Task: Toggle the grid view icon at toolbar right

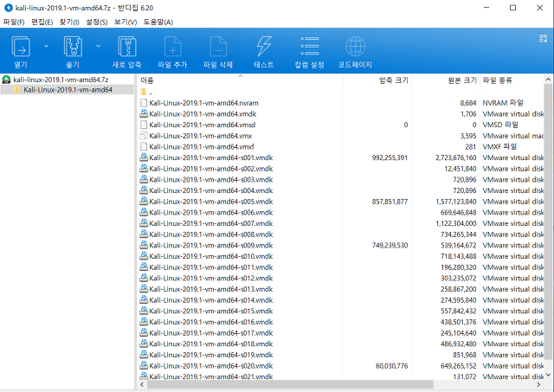Action: (x=544, y=38)
